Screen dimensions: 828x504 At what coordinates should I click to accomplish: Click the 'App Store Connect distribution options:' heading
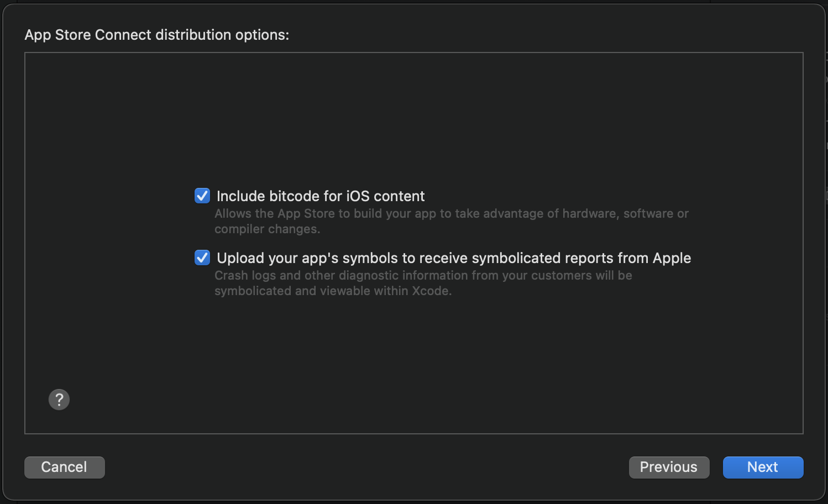[157, 35]
